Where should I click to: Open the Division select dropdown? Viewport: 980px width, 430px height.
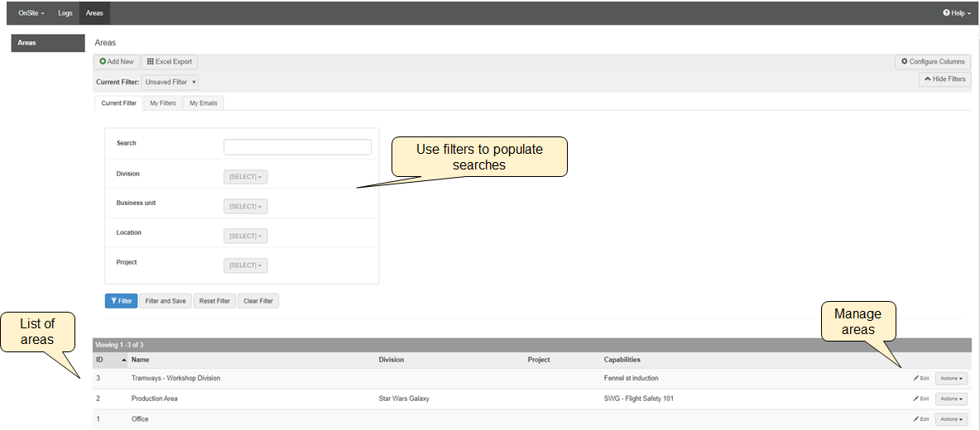pos(246,177)
